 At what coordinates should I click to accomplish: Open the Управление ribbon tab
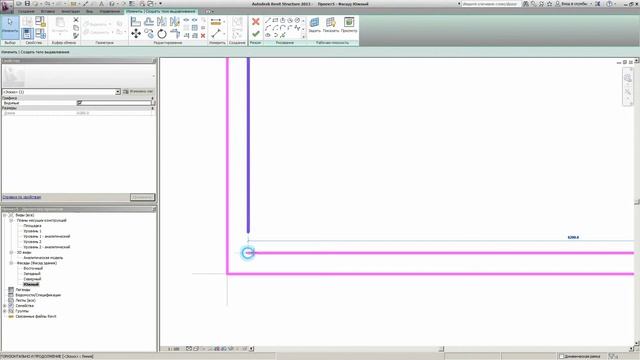(x=110, y=11)
